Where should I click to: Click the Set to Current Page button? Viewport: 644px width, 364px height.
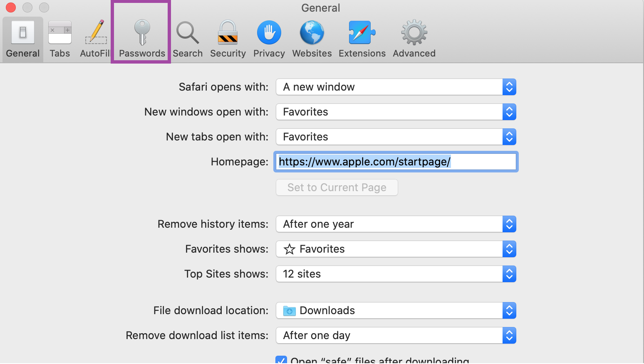[x=337, y=187]
